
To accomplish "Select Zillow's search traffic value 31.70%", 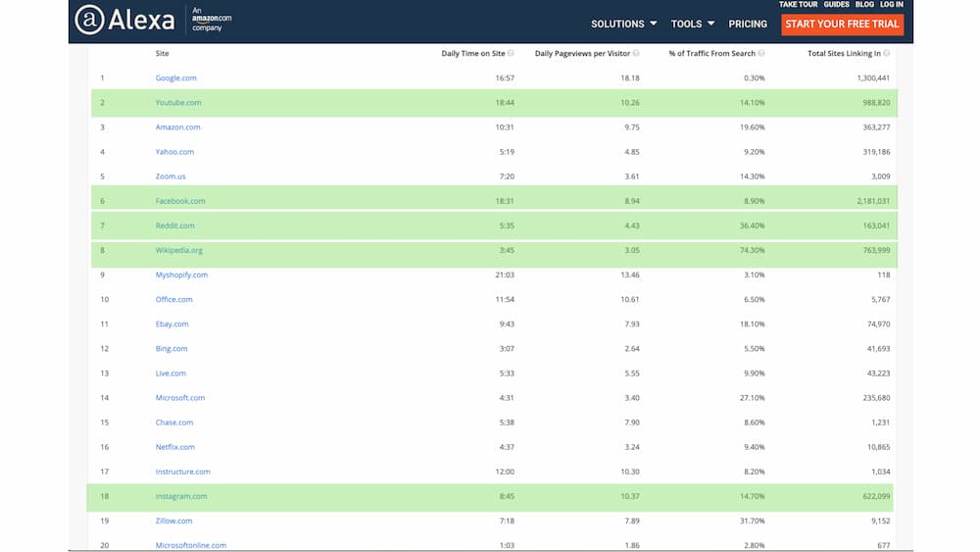I will [x=752, y=521].
